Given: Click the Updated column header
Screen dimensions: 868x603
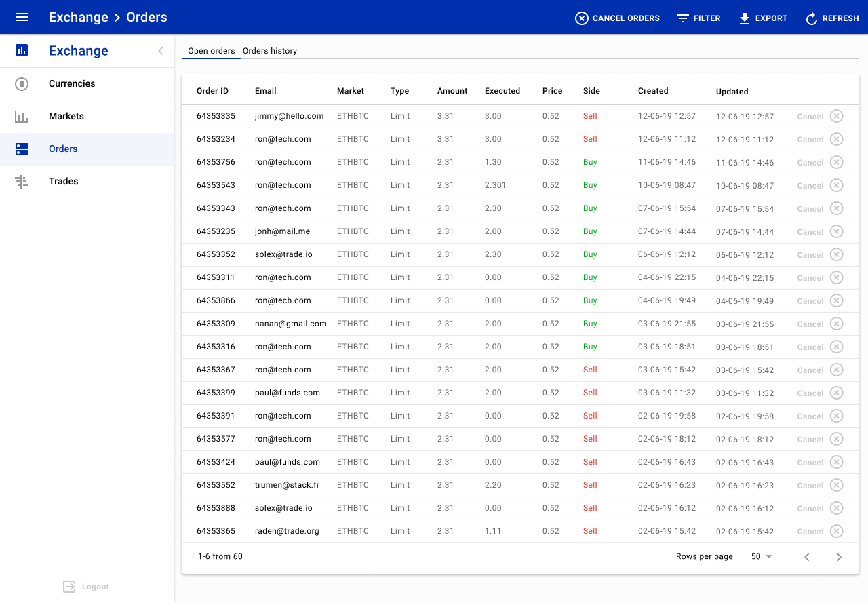Looking at the screenshot, I should coord(732,92).
